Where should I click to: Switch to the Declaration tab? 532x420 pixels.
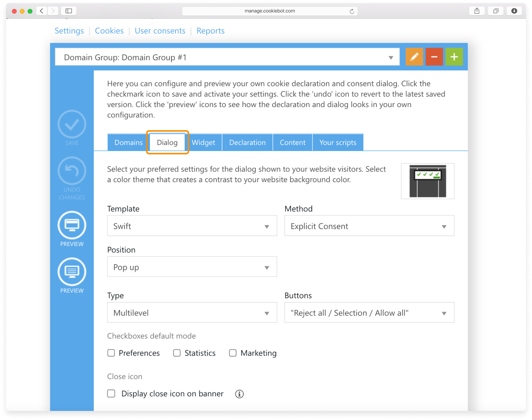(x=247, y=143)
